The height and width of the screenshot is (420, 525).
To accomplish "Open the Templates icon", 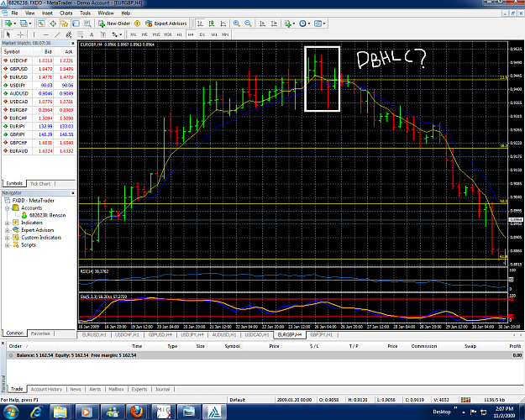I will [x=318, y=24].
